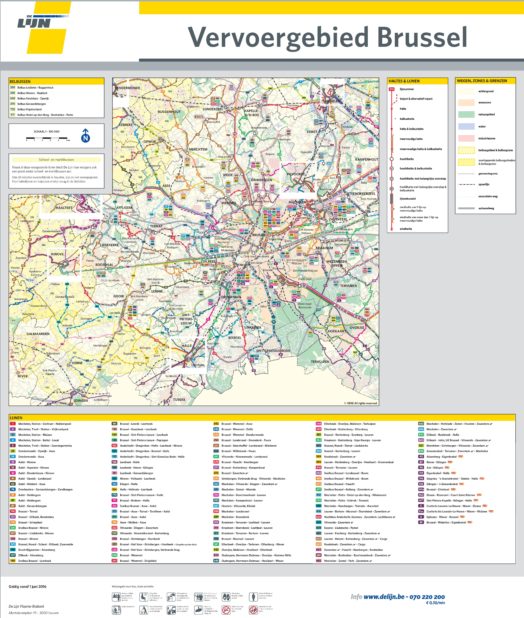Click the pink color swatch in the zones legend

point(466,138)
